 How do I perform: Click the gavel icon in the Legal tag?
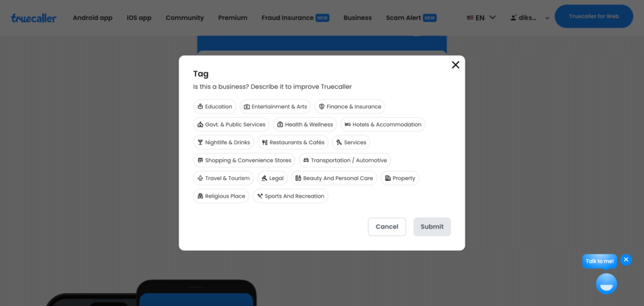[265, 178]
